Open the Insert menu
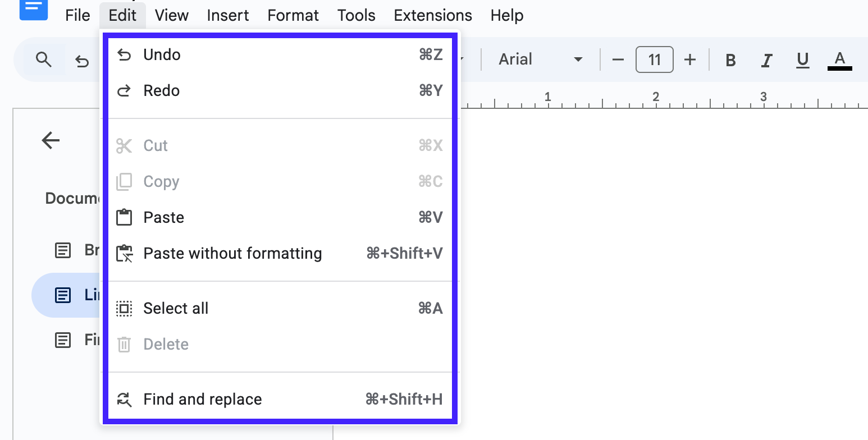Screen dimensions: 868x440 tap(228, 16)
